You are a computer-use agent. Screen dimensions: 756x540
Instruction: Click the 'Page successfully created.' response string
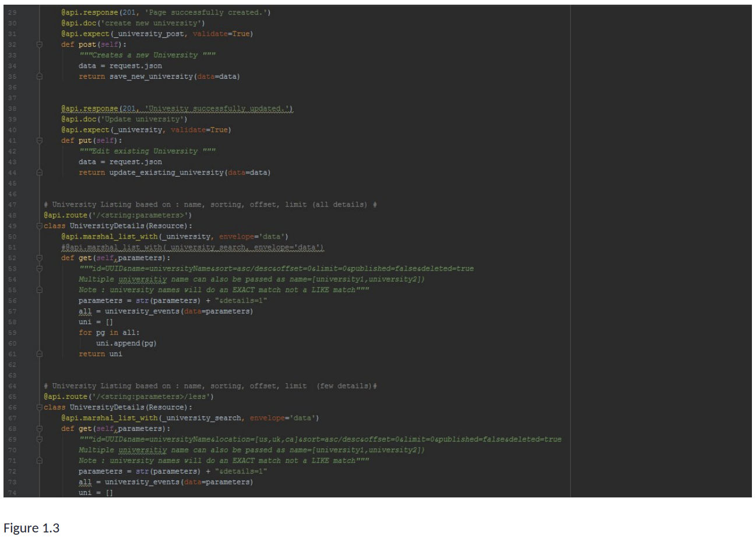click(208, 12)
